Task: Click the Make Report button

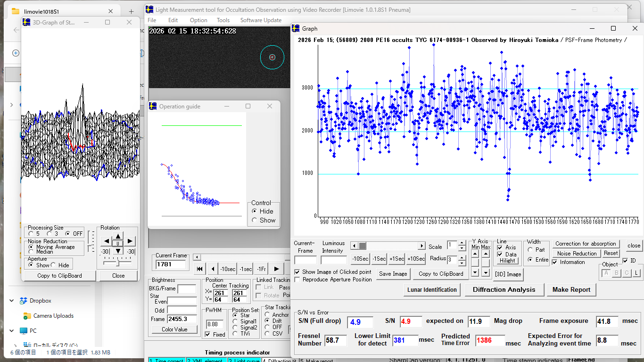Action: click(571, 289)
